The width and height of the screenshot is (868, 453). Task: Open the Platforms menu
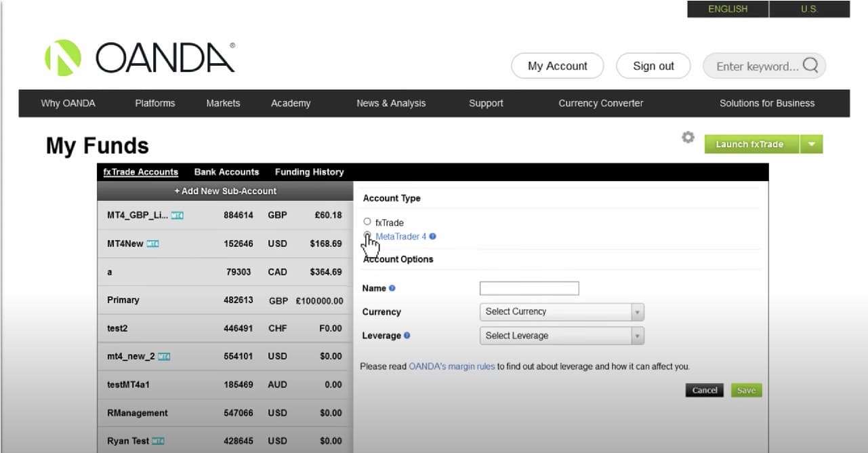(x=154, y=103)
